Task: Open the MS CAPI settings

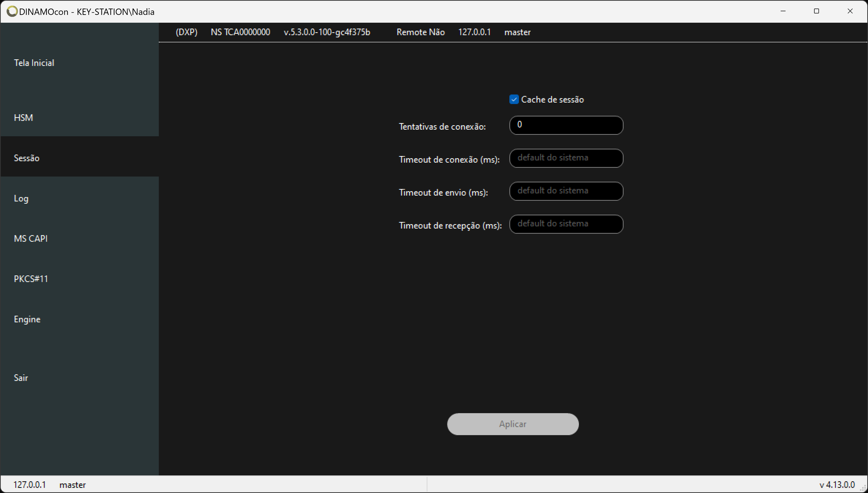Action: [x=80, y=238]
